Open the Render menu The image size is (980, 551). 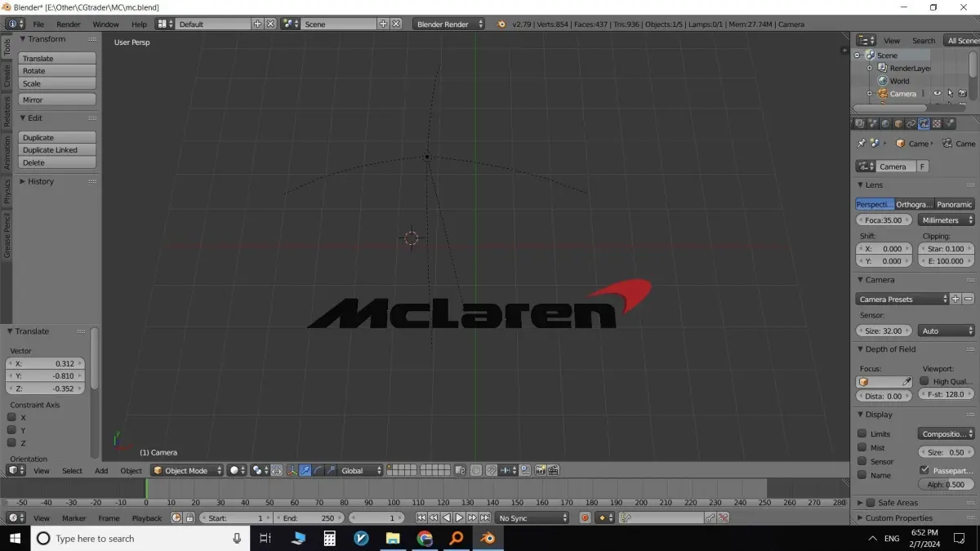pos(69,24)
